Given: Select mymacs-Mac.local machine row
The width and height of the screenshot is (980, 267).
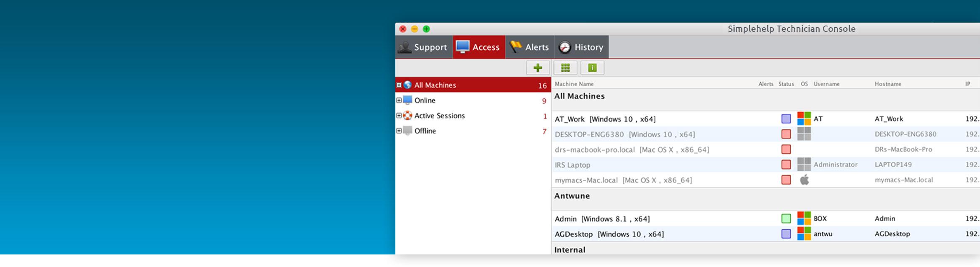Looking at the screenshot, I should click(x=766, y=180).
